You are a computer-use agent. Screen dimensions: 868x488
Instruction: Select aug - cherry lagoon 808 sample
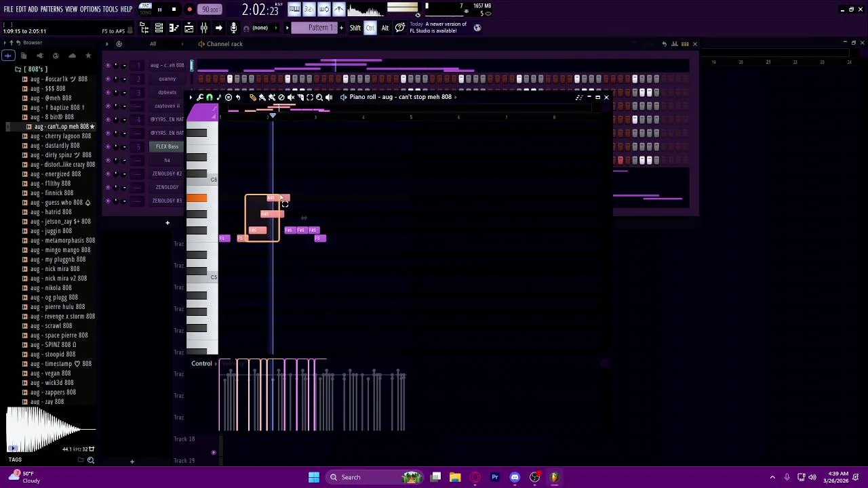(x=60, y=136)
